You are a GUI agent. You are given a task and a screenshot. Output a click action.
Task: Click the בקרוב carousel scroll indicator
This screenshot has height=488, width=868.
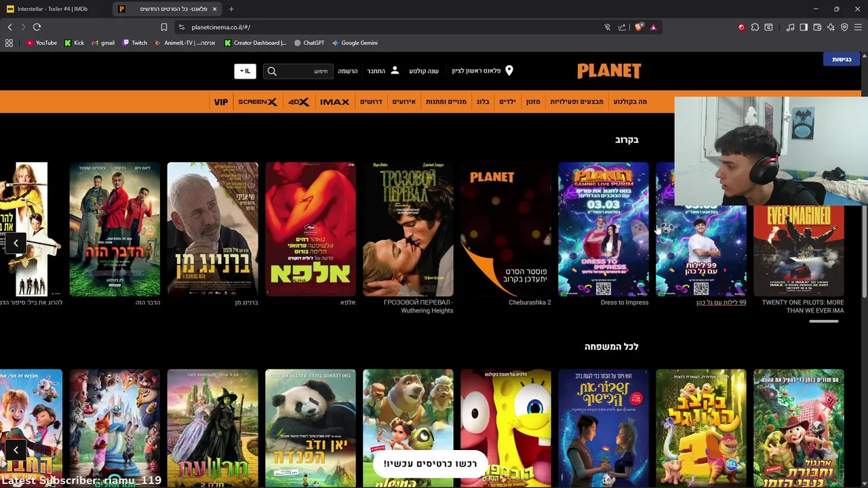pyautogui.click(x=824, y=321)
